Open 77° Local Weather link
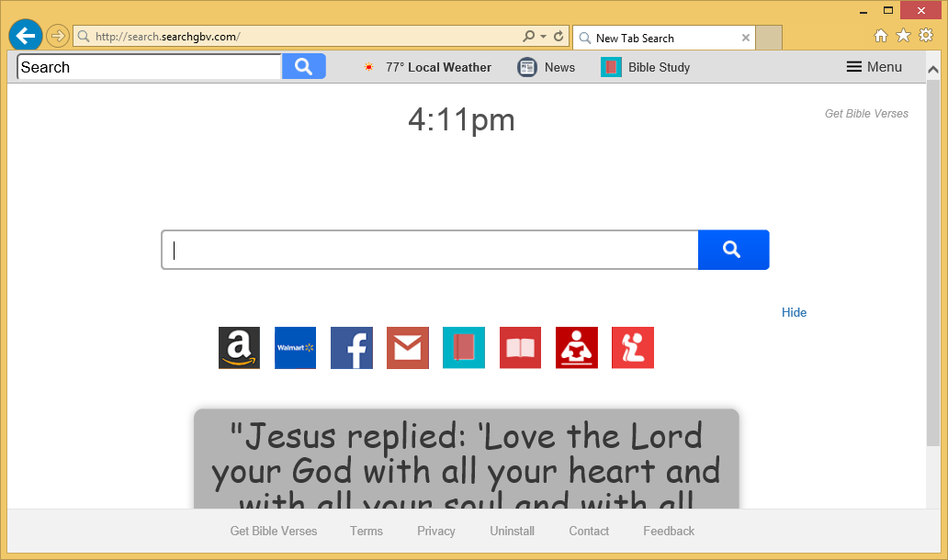This screenshot has height=560, width=948. pos(438,67)
